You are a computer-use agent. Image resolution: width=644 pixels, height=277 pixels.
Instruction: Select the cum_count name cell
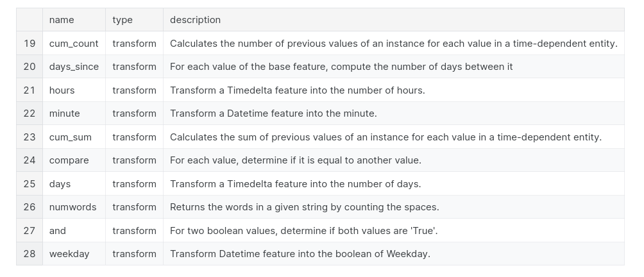(74, 44)
